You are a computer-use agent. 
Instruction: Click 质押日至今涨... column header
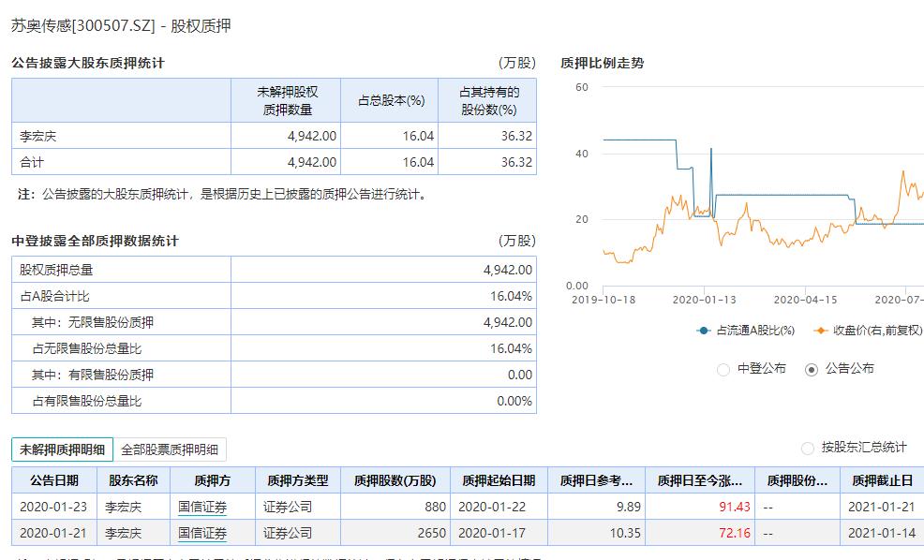point(699,480)
